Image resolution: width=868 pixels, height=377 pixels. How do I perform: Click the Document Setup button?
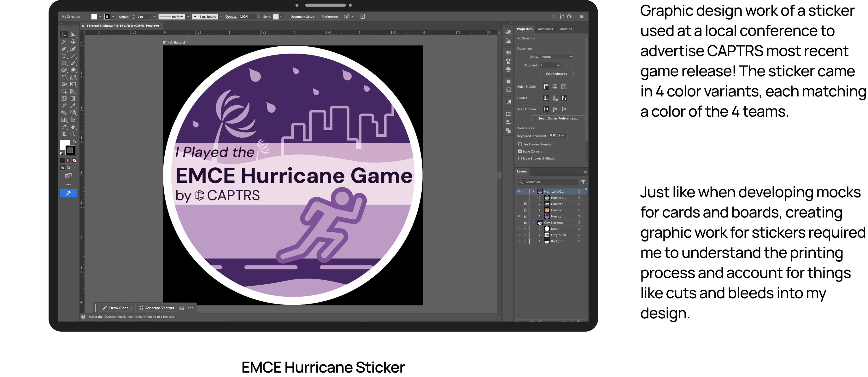[x=302, y=16]
